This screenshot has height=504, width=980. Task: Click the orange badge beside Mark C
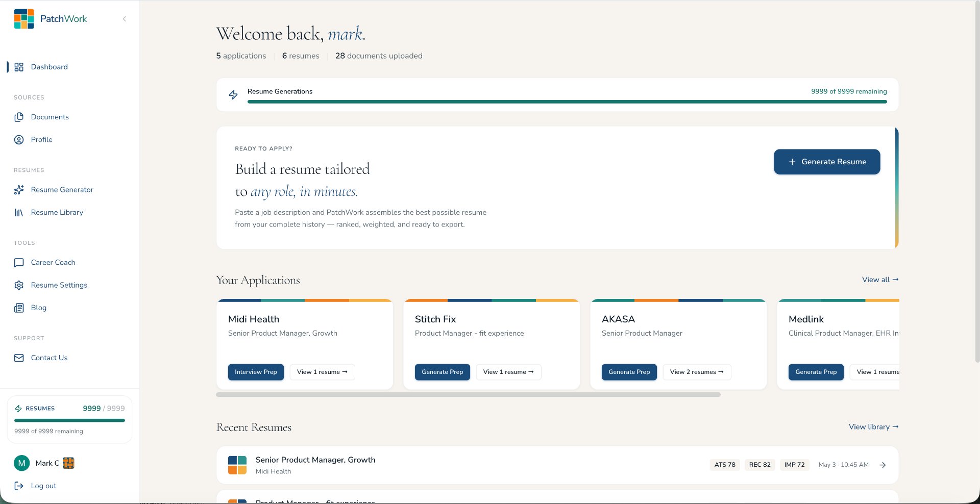pos(68,463)
